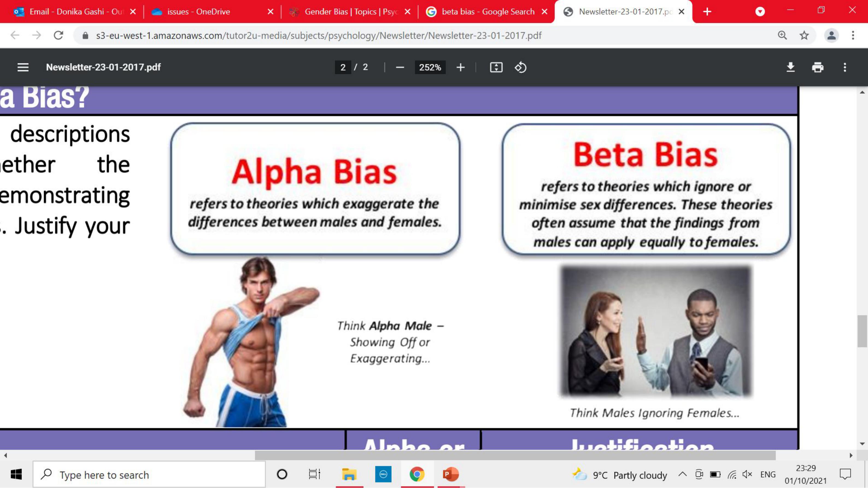Open PDF viewer more actions menu
The width and height of the screenshot is (868, 488).
tap(844, 67)
